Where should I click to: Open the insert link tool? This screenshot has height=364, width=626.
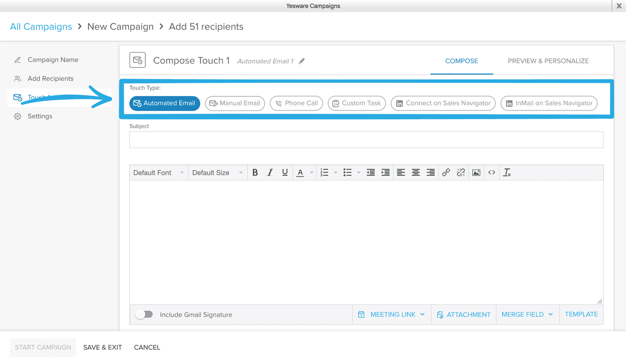pos(446,172)
